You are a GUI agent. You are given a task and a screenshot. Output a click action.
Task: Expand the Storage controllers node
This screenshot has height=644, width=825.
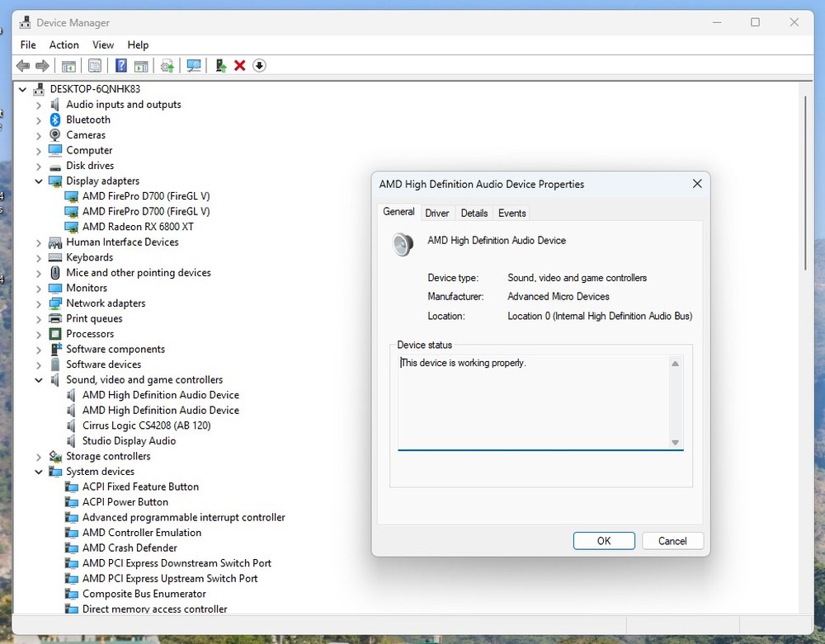[x=39, y=457]
